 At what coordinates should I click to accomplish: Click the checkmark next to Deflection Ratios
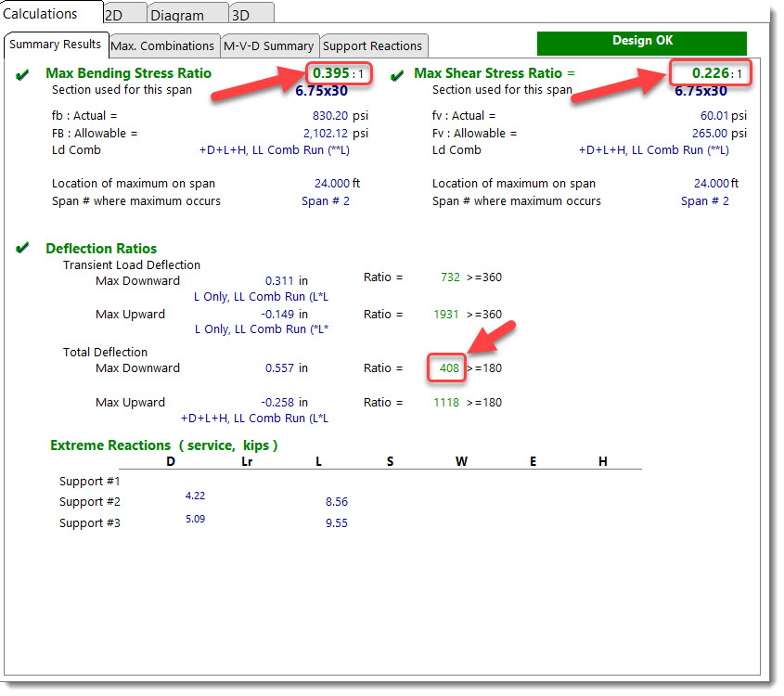coord(23,249)
